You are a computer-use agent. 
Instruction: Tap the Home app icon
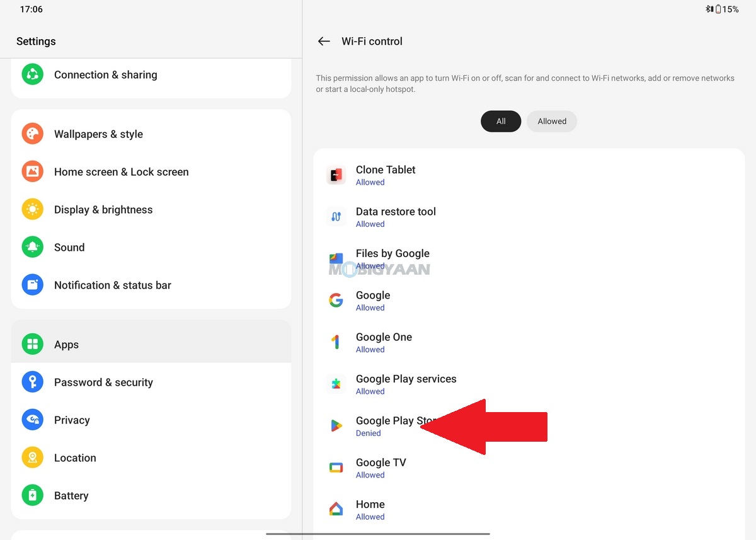(x=336, y=509)
